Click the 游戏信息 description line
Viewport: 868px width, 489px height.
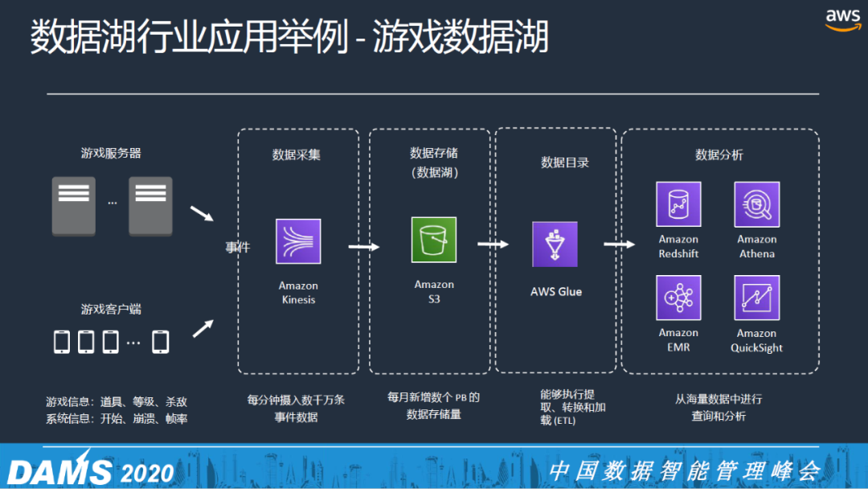pos(117,401)
